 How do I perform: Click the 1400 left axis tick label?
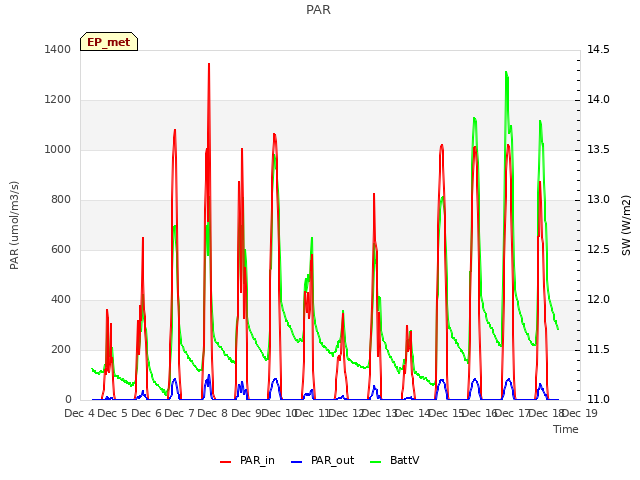point(58,49)
